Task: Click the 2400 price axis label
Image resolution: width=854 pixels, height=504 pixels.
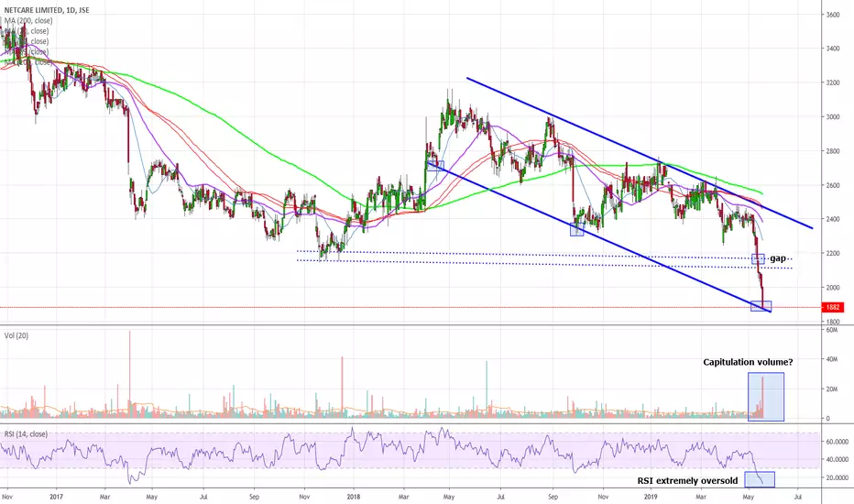Action: point(833,219)
